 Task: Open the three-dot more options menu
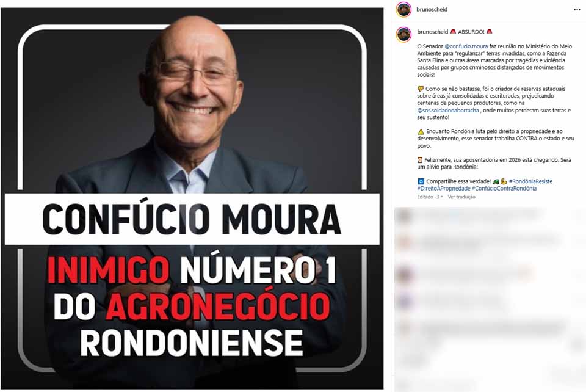click(x=577, y=10)
